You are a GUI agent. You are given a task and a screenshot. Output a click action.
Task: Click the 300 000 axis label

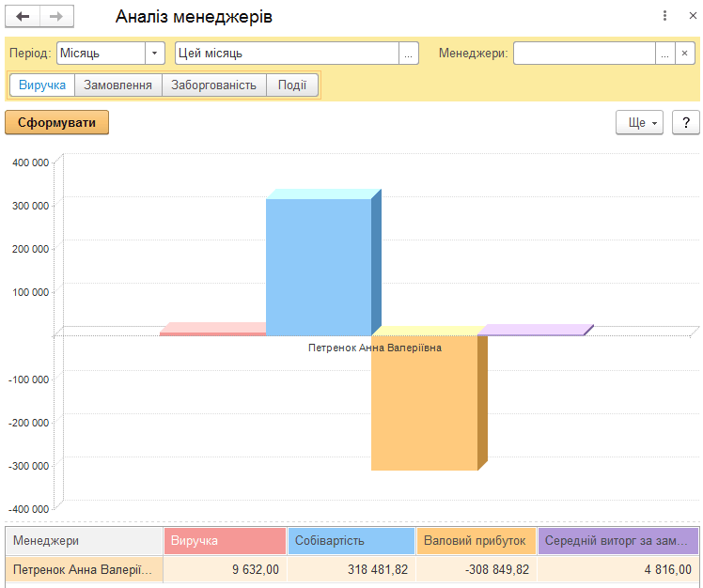click(x=30, y=206)
